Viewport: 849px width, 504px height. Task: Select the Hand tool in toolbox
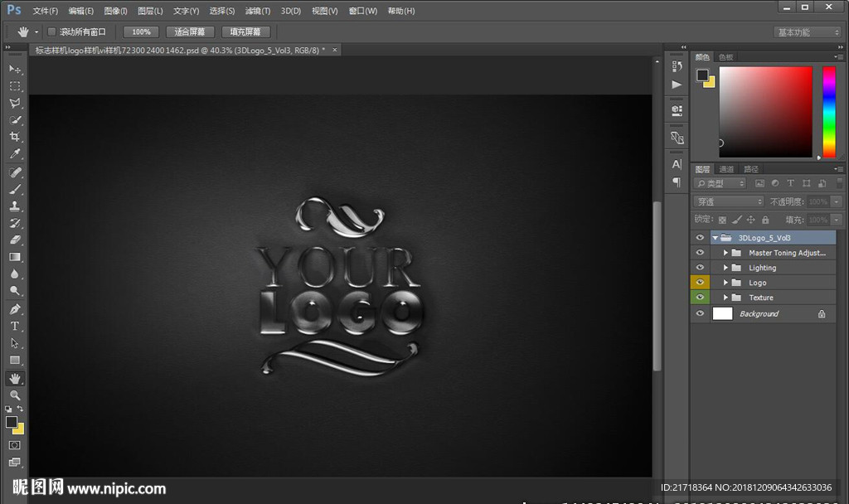tap(15, 378)
